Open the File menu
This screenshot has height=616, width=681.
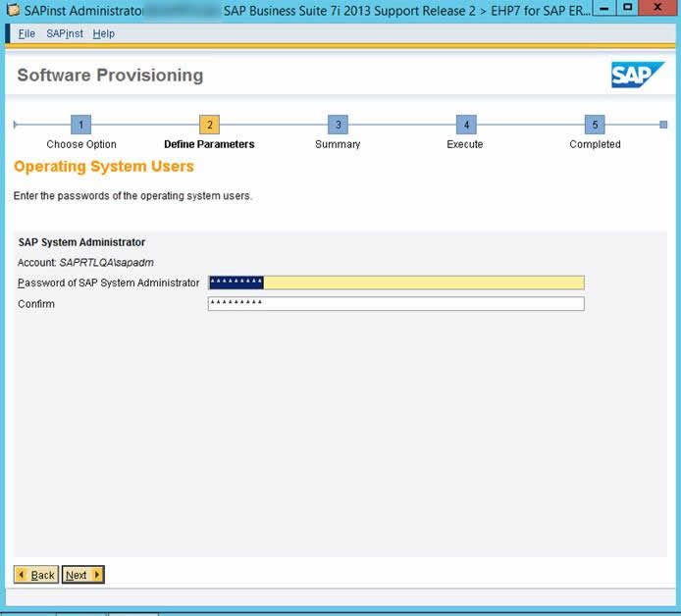(26, 34)
